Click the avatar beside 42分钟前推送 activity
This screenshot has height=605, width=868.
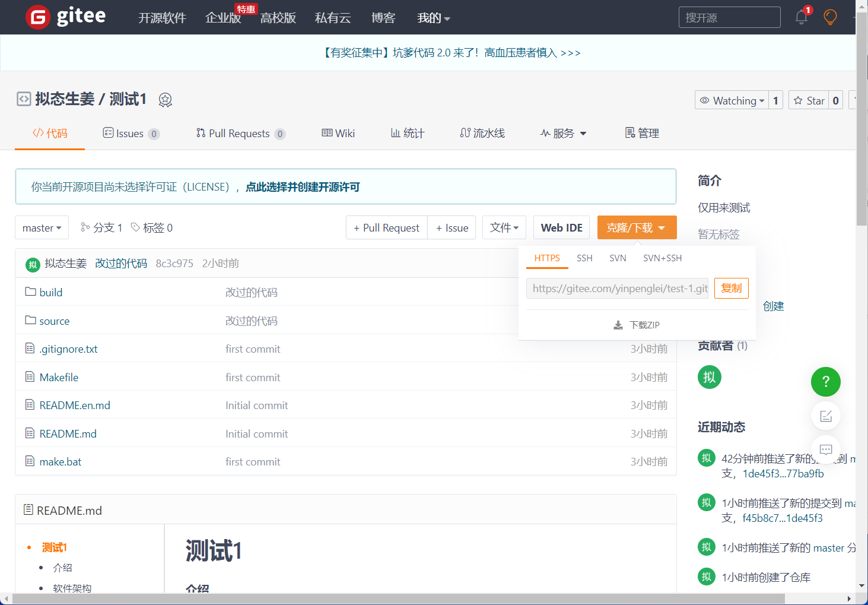click(x=707, y=458)
